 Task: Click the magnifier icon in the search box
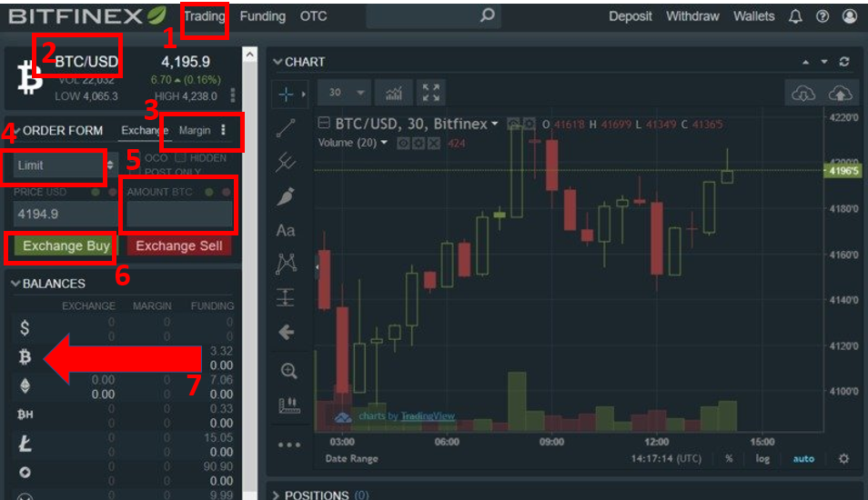tap(487, 15)
